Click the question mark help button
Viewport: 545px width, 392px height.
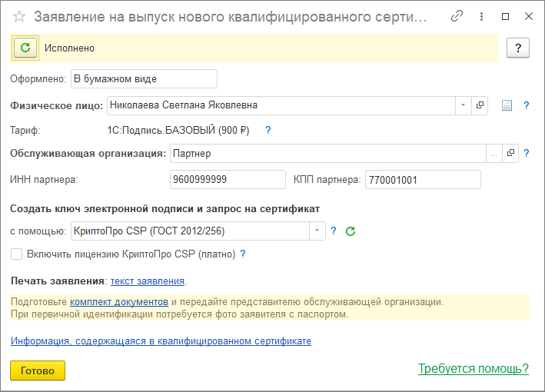518,48
